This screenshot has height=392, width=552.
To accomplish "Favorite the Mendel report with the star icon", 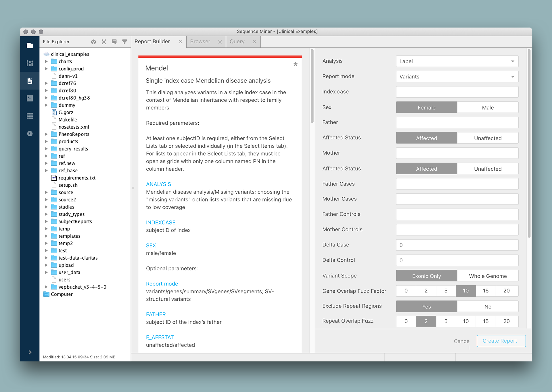I will (x=296, y=64).
